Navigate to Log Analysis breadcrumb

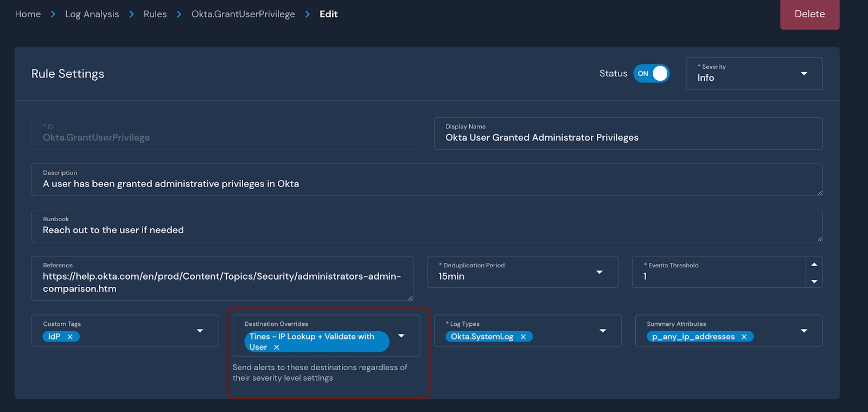pyautogui.click(x=92, y=14)
